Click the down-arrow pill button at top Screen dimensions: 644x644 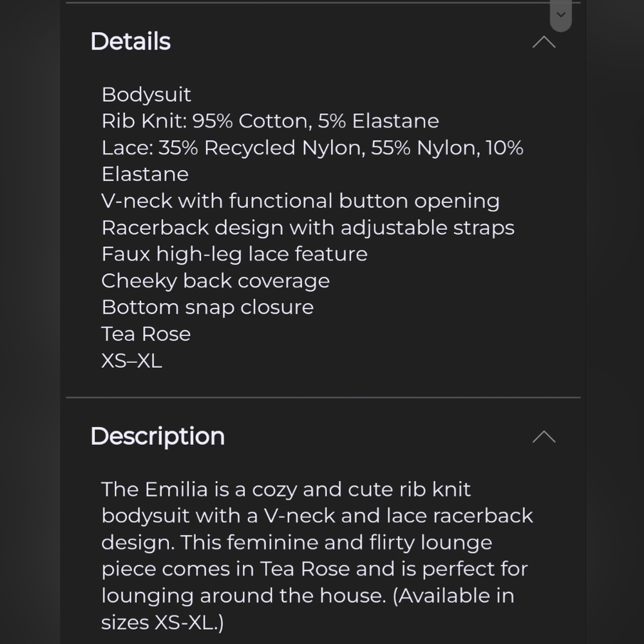561,15
